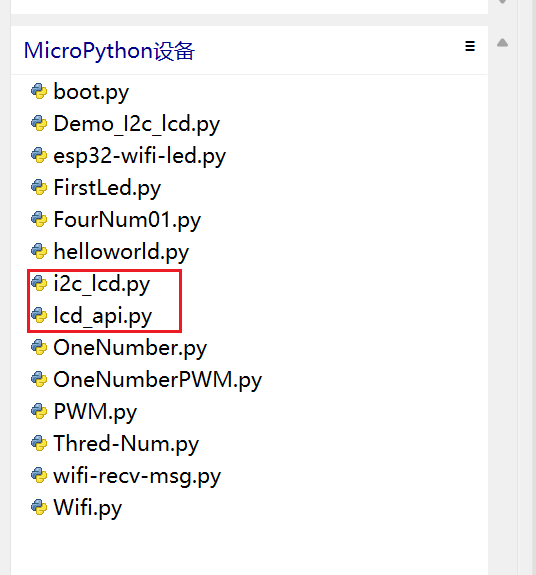Select the PWM.py file name
Image resolution: width=536 pixels, height=575 pixels.
click(95, 412)
